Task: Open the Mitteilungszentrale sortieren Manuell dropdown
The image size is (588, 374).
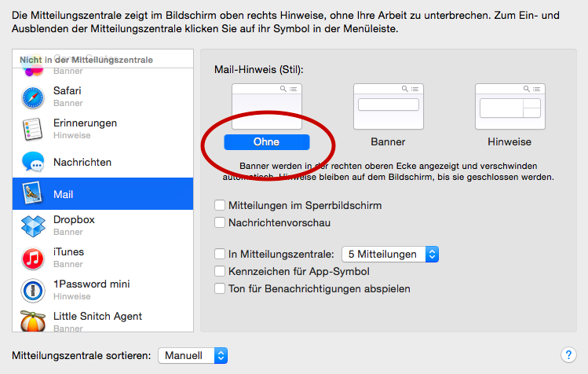Action: pyautogui.click(x=193, y=356)
